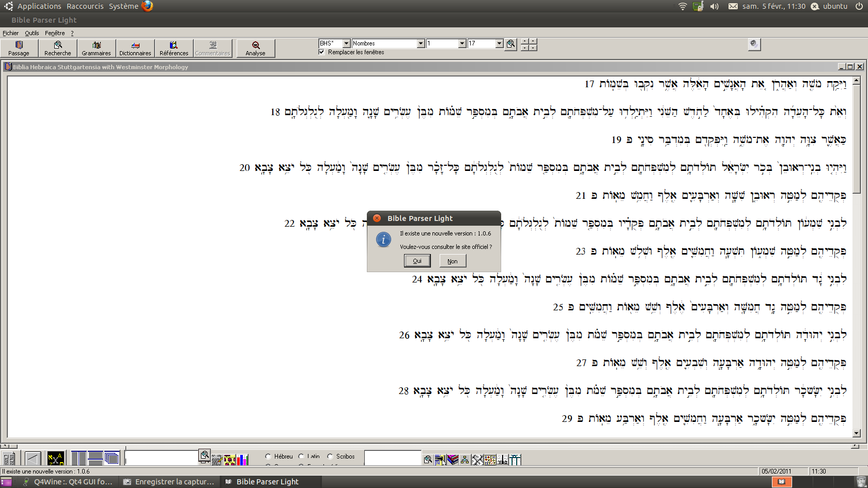Open the ? help menu
Screen dimensions: 868x488
72,33
